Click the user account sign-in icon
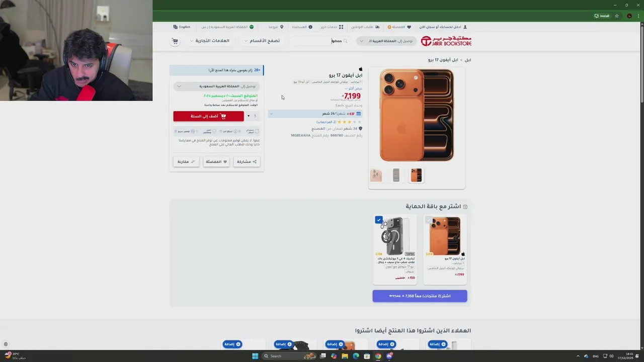This screenshot has height=362, width=644. (x=465, y=27)
